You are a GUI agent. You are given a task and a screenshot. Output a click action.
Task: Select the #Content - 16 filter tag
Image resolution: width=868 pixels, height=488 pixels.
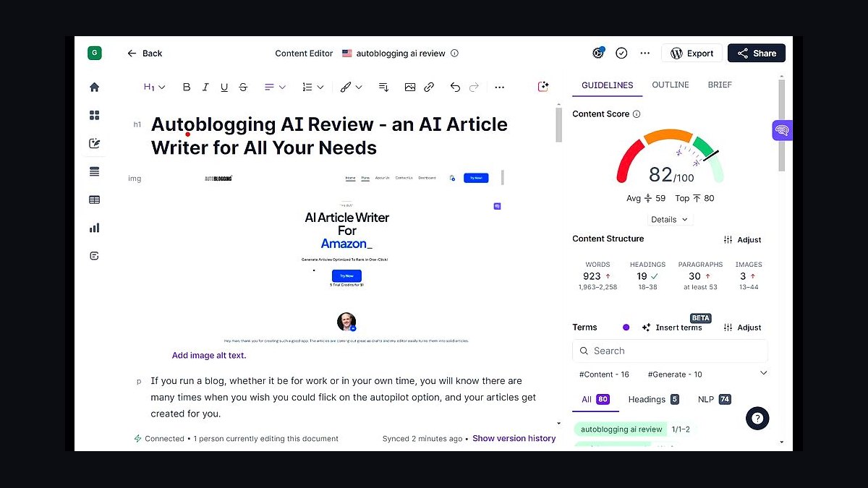[x=604, y=374]
